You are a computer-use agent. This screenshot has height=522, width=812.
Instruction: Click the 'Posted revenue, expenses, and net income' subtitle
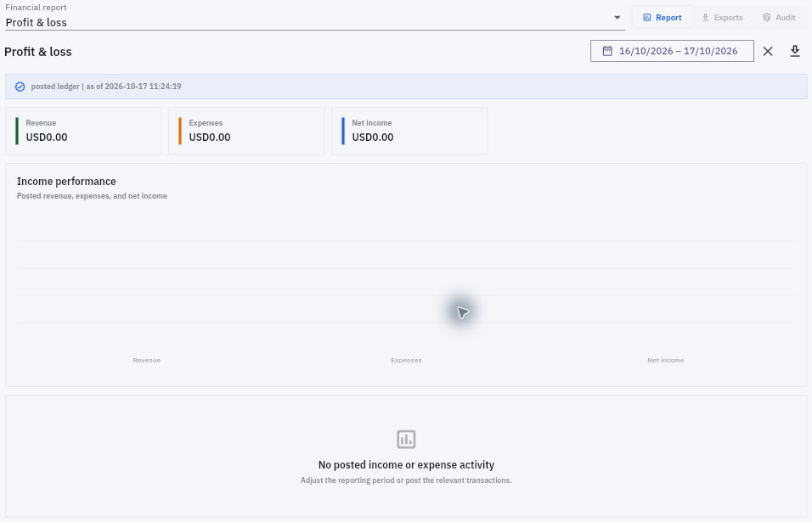[x=93, y=196]
